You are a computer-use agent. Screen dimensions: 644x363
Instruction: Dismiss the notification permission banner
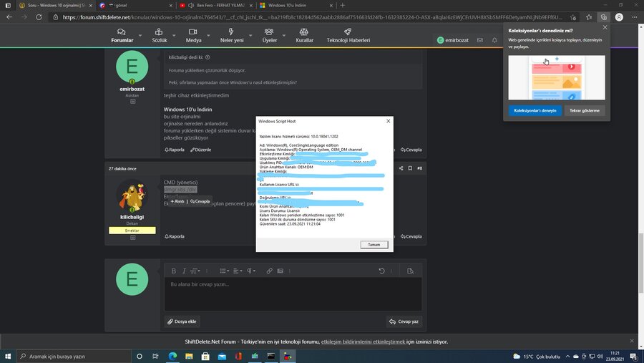click(x=632, y=341)
